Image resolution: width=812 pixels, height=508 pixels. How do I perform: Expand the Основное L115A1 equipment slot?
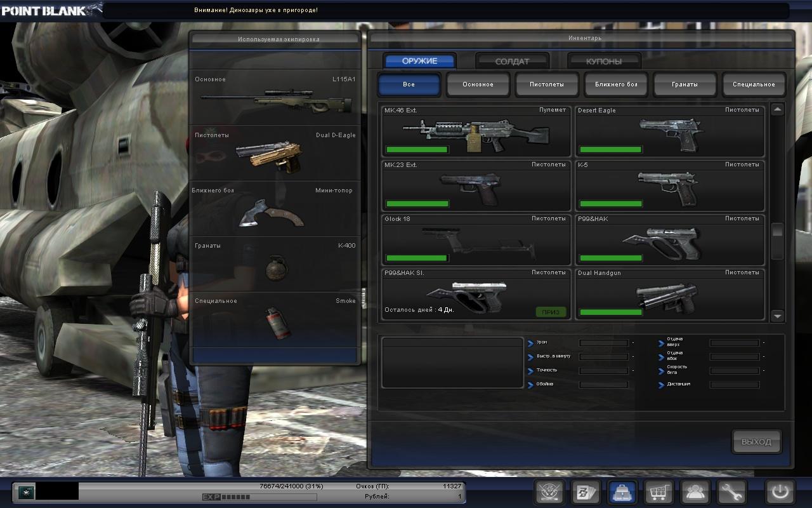(275, 97)
